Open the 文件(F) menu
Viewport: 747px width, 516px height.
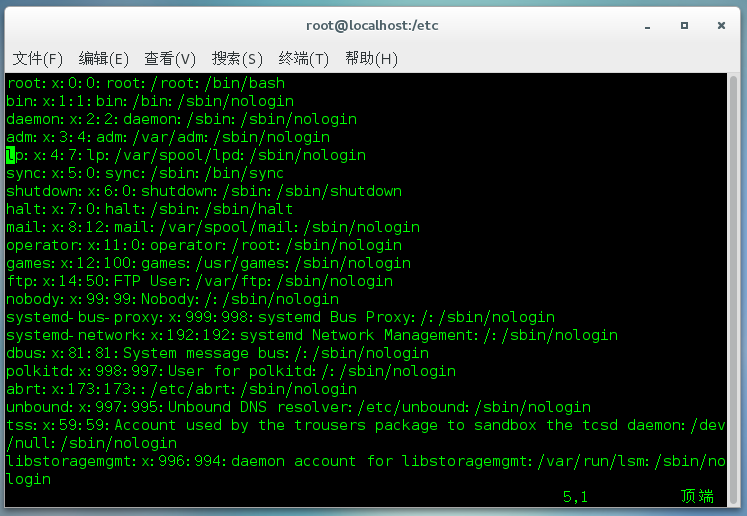point(37,59)
